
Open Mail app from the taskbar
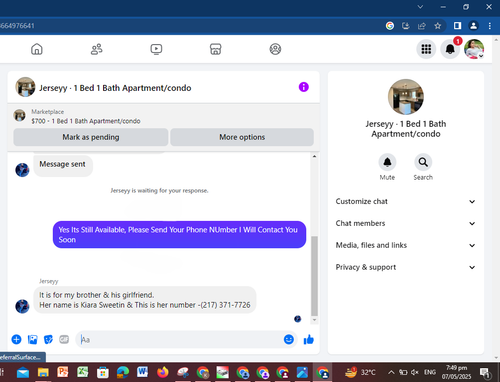coord(23,372)
